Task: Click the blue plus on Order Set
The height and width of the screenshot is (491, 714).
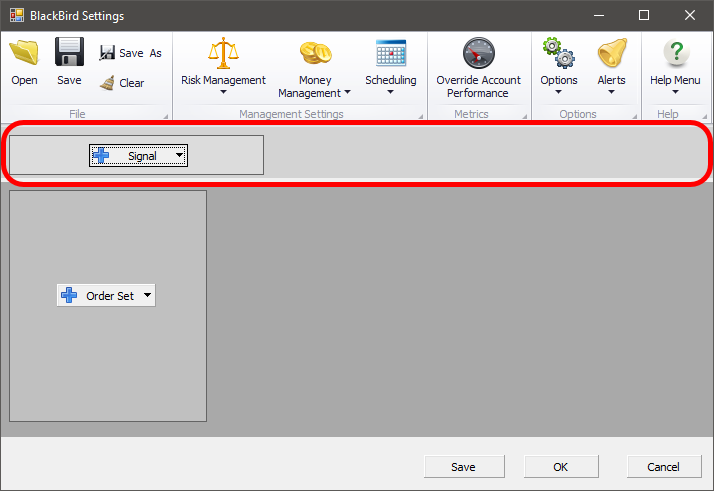Action: pos(69,295)
